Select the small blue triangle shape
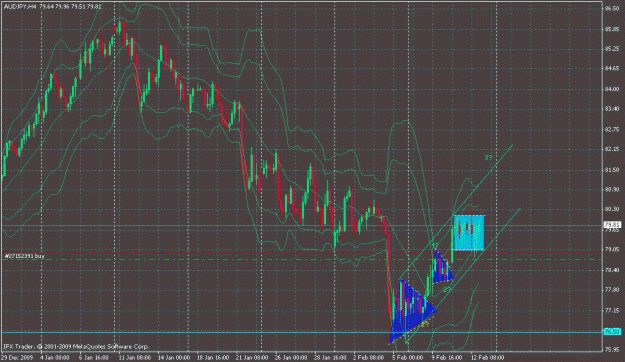The width and height of the screenshot is (625, 362). pyautogui.click(x=442, y=267)
